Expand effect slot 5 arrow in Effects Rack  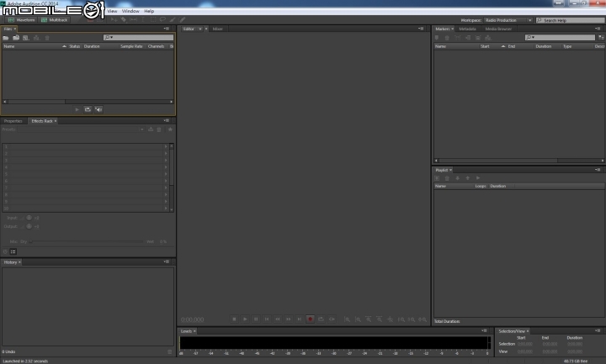(166, 174)
